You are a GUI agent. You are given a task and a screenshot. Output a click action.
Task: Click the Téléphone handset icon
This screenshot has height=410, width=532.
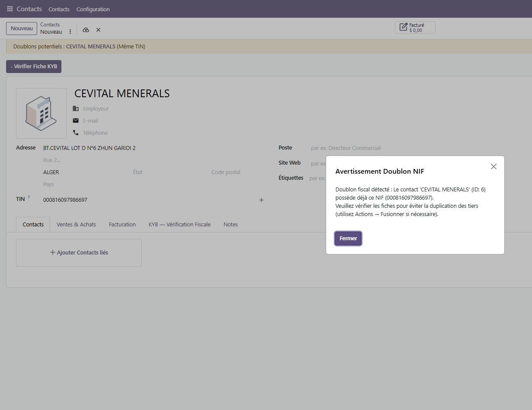click(76, 133)
